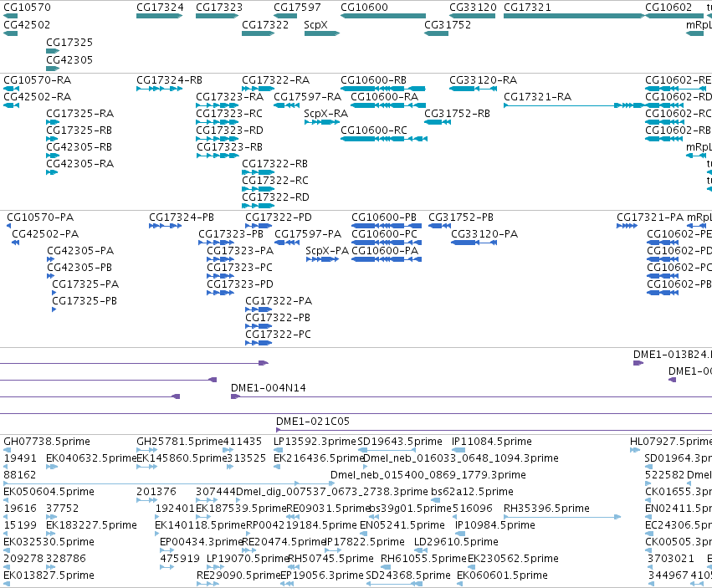Select the CG17321-RA transcript intron line

[561, 105]
